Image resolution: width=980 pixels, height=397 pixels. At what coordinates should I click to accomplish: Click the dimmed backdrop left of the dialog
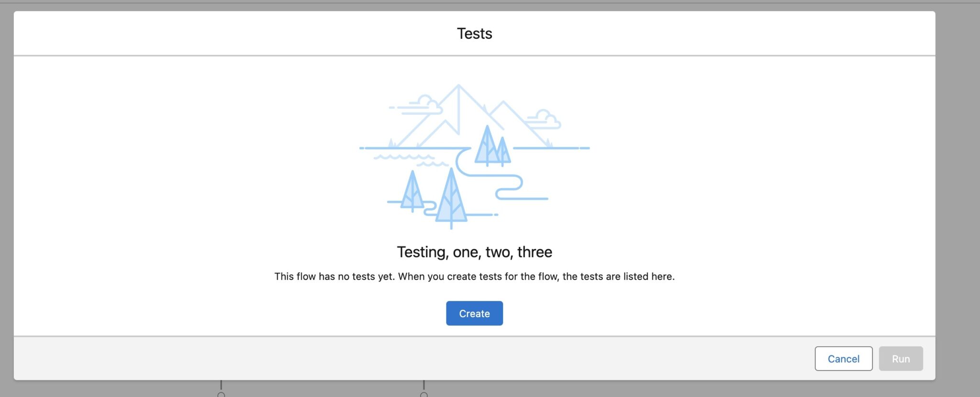pyautogui.click(x=6, y=191)
